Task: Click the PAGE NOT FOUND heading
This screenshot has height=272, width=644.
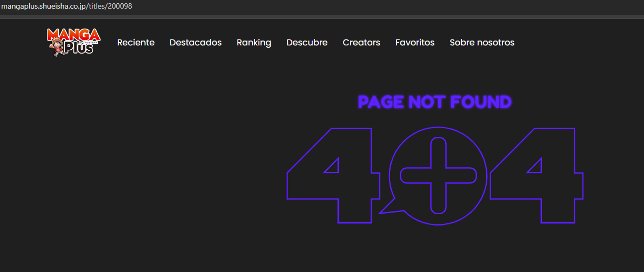Action: coord(434,102)
